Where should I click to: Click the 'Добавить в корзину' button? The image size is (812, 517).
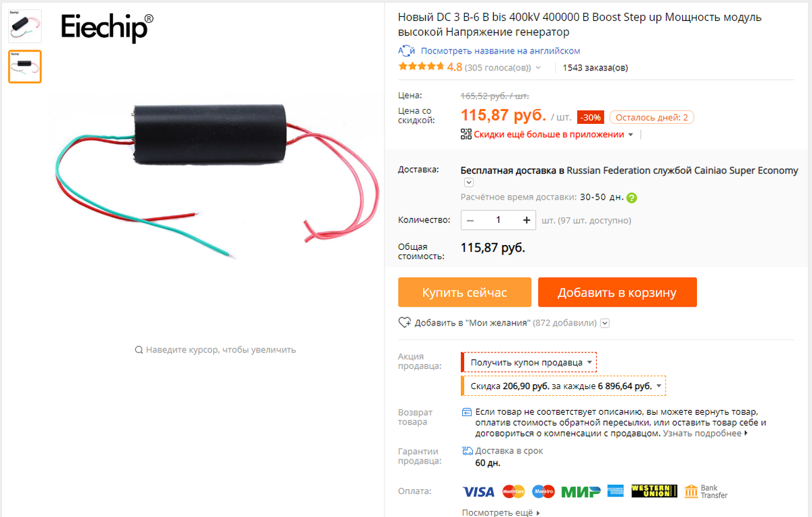point(617,292)
